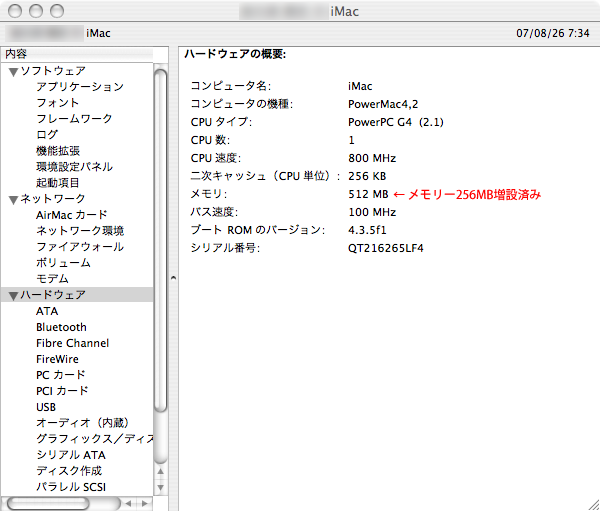Select ディスク作成 item
Viewport: 600px width, 511px height.
point(69,471)
